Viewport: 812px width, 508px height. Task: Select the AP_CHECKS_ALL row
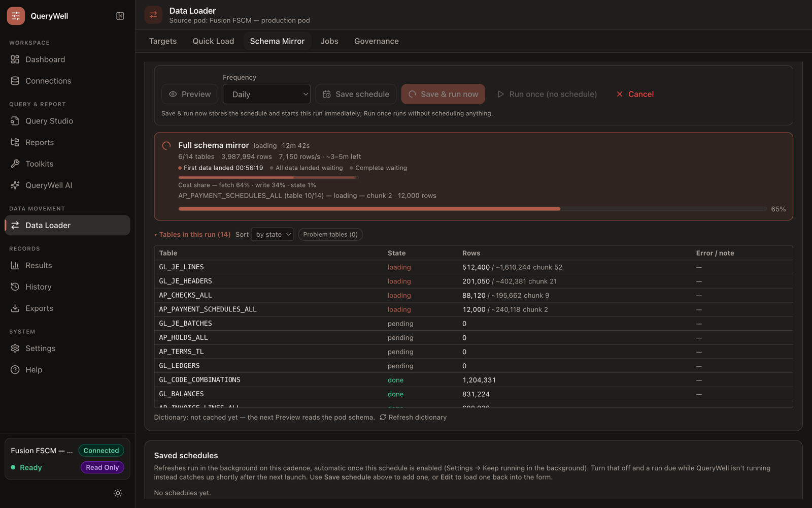tap(473, 295)
